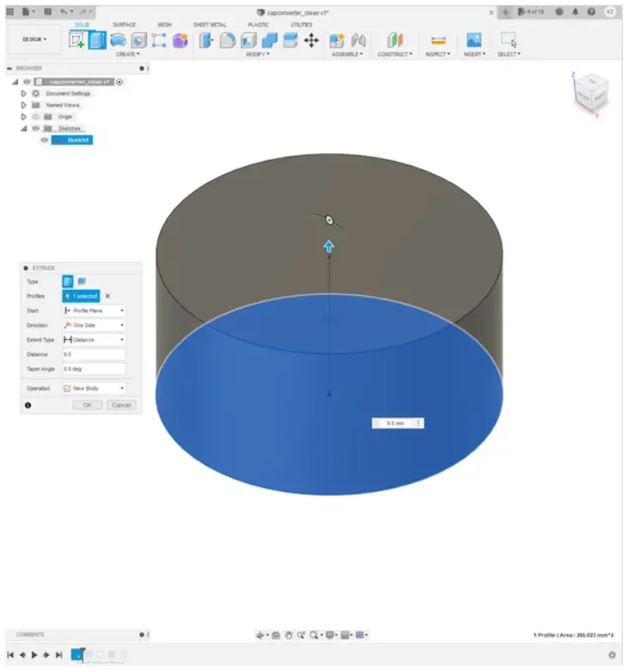
Task: Open the Help question mark icon
Action: click(591, 11)
